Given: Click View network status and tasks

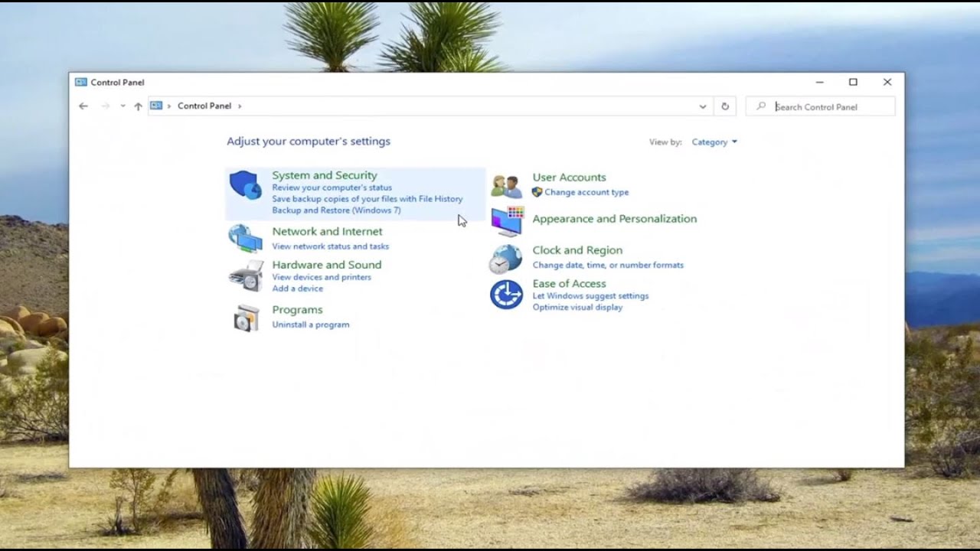Looking at the screenshot, I should coord(330,246).
